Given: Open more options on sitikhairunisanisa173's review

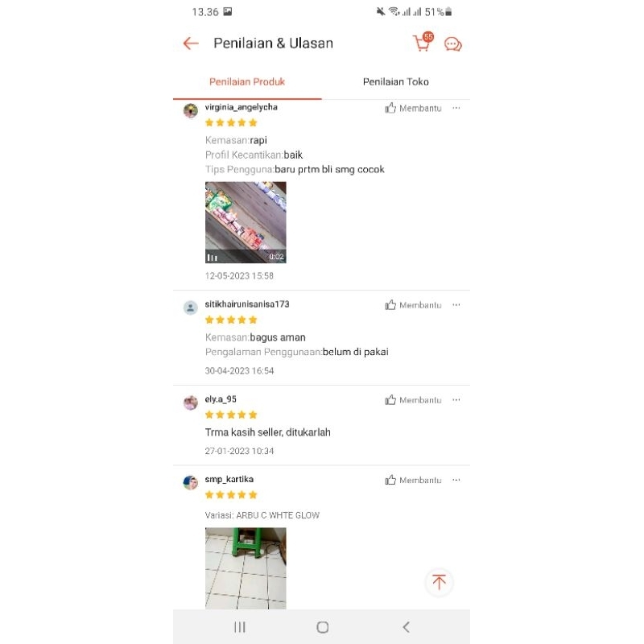Looking at the screenshot, I should (x=456, y=305).
